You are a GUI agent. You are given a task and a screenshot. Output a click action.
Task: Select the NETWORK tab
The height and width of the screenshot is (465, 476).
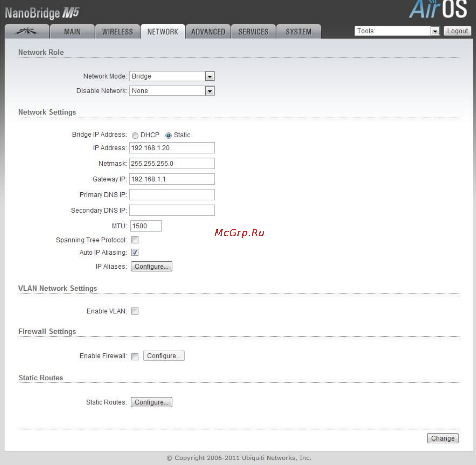point(163,32)
